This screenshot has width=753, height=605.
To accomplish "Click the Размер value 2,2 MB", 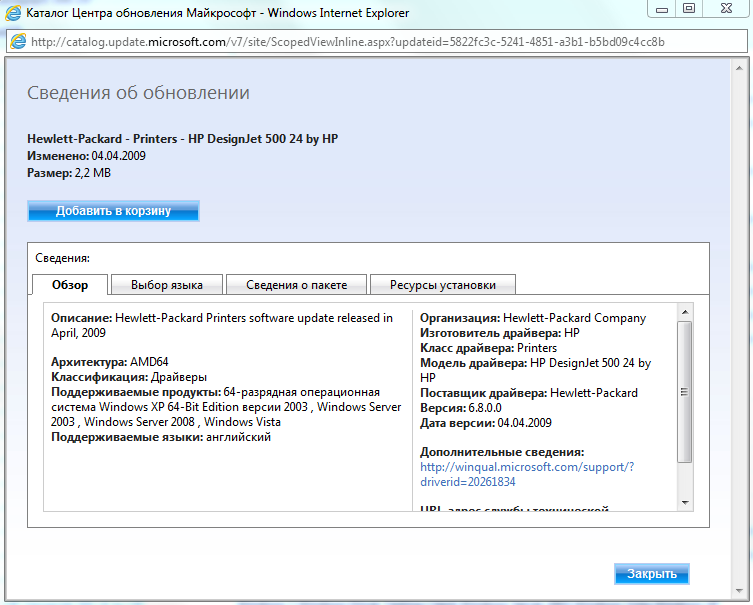I will point(93,173).
